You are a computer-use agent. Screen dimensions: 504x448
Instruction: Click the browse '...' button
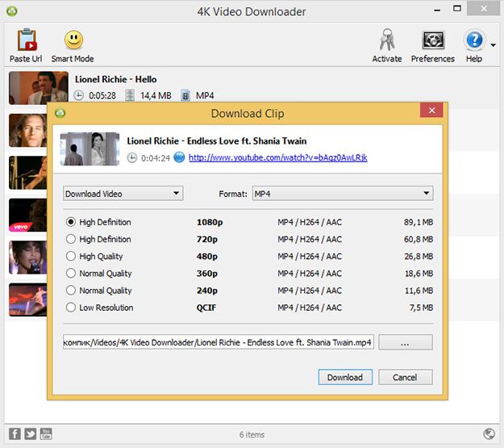[406, 342]
